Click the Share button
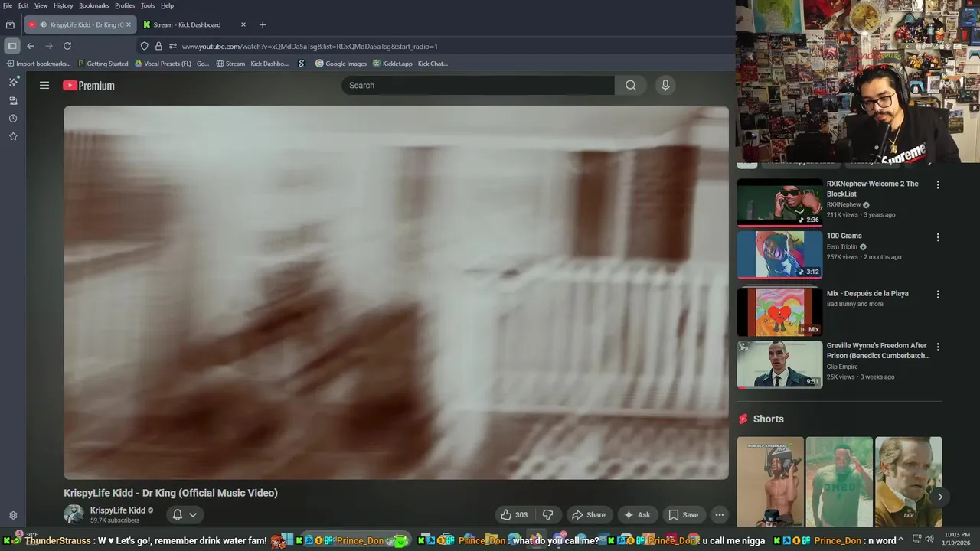This screenshot has width=980, height=551. [x=589, y=515]
